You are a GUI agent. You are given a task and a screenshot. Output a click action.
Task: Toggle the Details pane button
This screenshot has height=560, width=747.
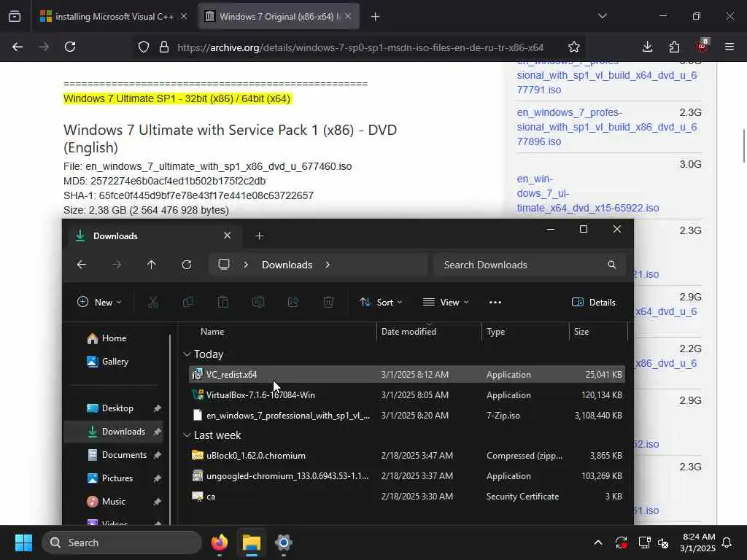pyautogui.click(x=594, y=303)
